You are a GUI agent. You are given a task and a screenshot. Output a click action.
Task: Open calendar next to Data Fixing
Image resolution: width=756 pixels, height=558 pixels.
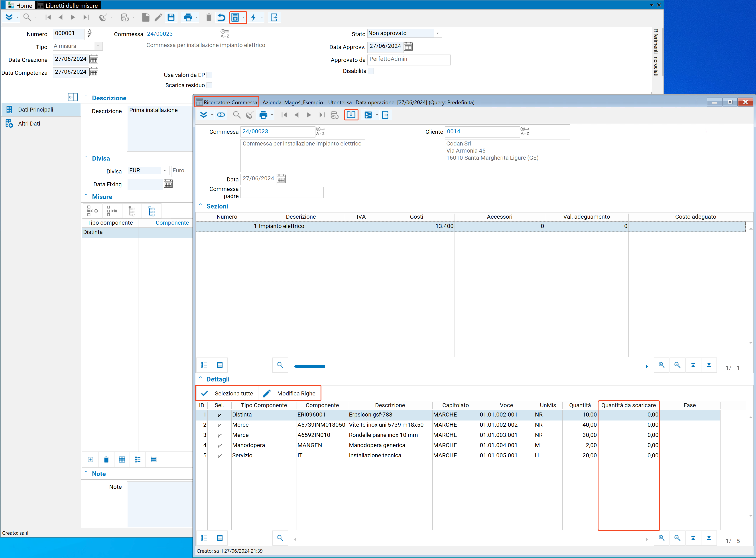pos(168,184)
